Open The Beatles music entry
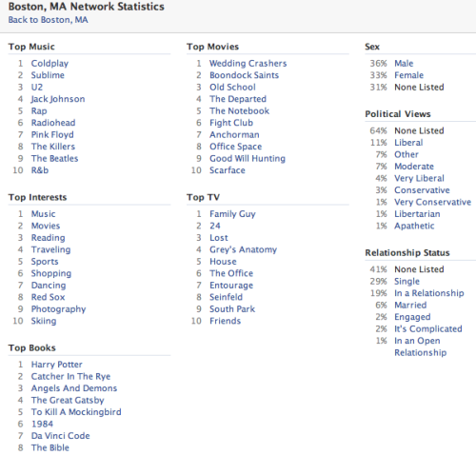The height and width of the screenshot is (455, 476). 54,158
